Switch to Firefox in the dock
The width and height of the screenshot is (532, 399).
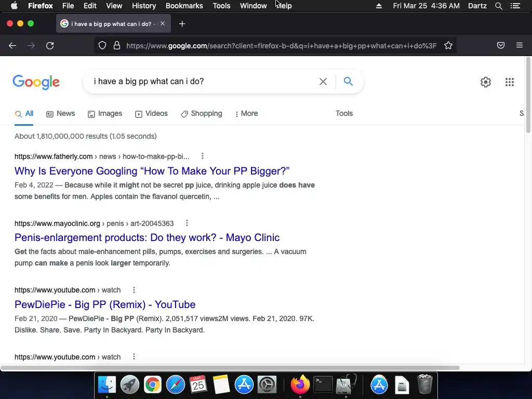(300, 385)
